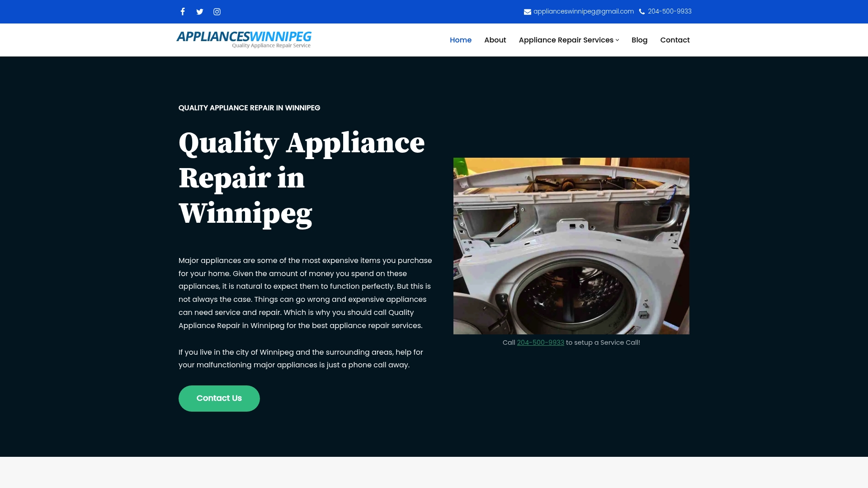Viewport: 868px width, 488px height.
Task: Click the 204-500-9933 link under photo
Action: coord(540,343)
